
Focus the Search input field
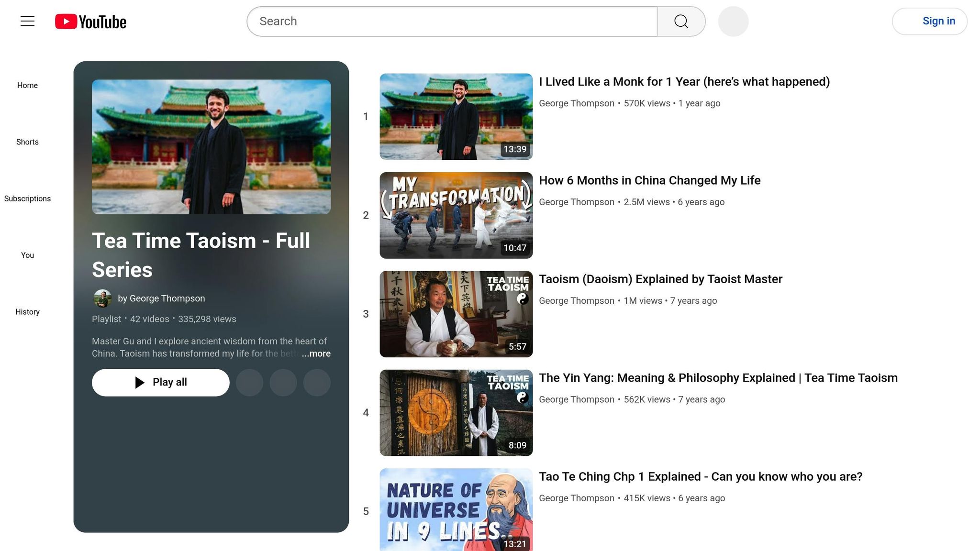pos(452,22)
